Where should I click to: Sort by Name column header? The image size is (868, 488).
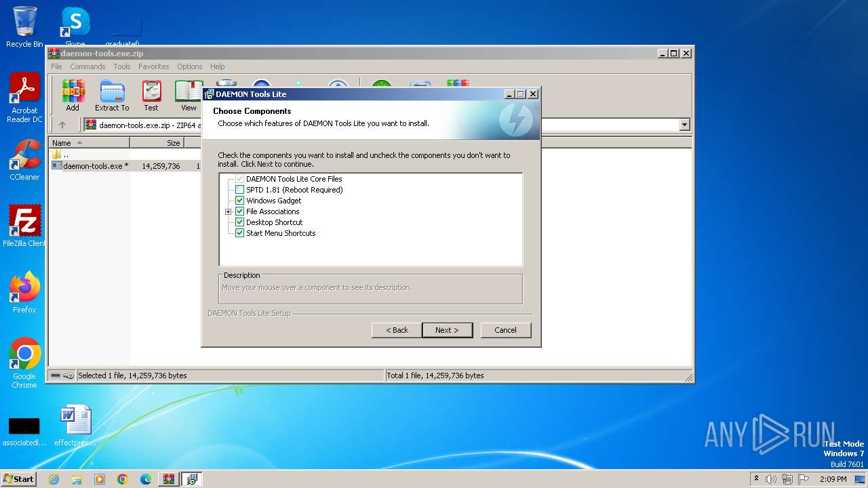90,143
